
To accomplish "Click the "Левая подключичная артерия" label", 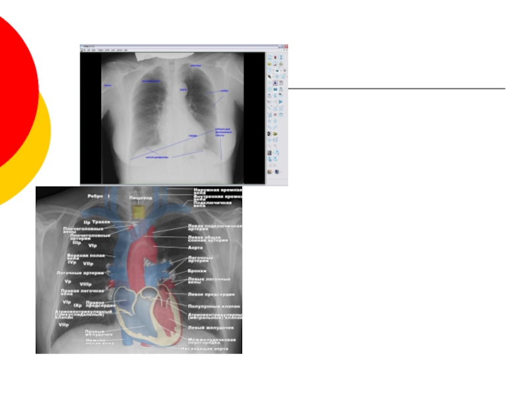I will (x=215, y=227).
